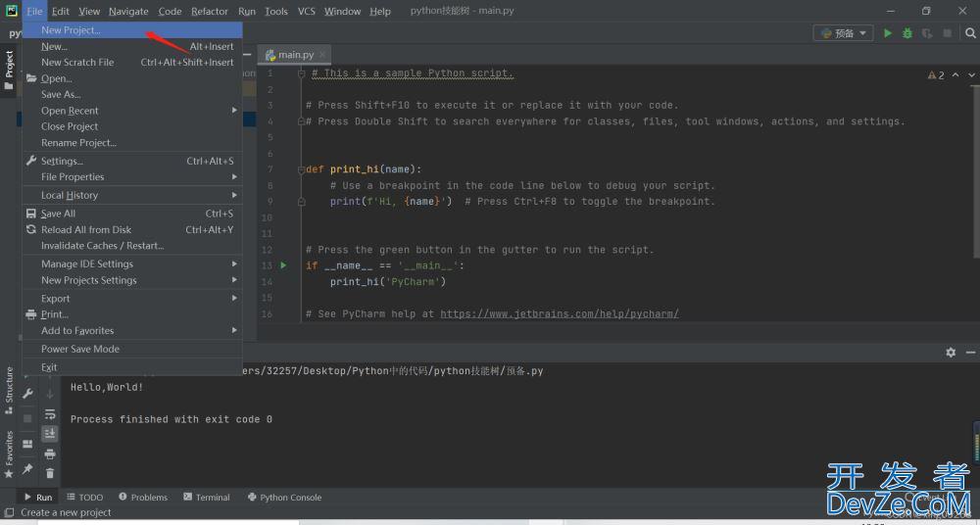Open the Structure tool window
980x525 pixels.
coord(9,391)
